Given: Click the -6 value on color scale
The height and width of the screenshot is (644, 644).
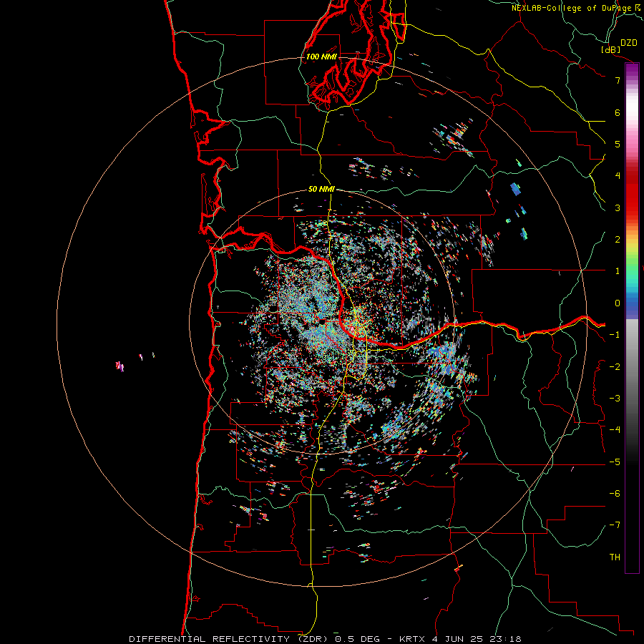Looking at the screenshot, I should point(615,494).
